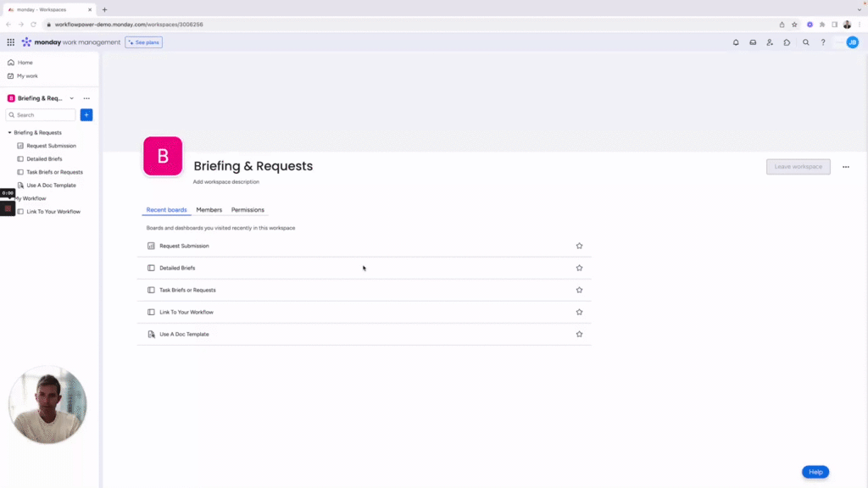The image size is (868, 488).
Task: Click the red recording stop control
Action: click(x=8, y=208)
